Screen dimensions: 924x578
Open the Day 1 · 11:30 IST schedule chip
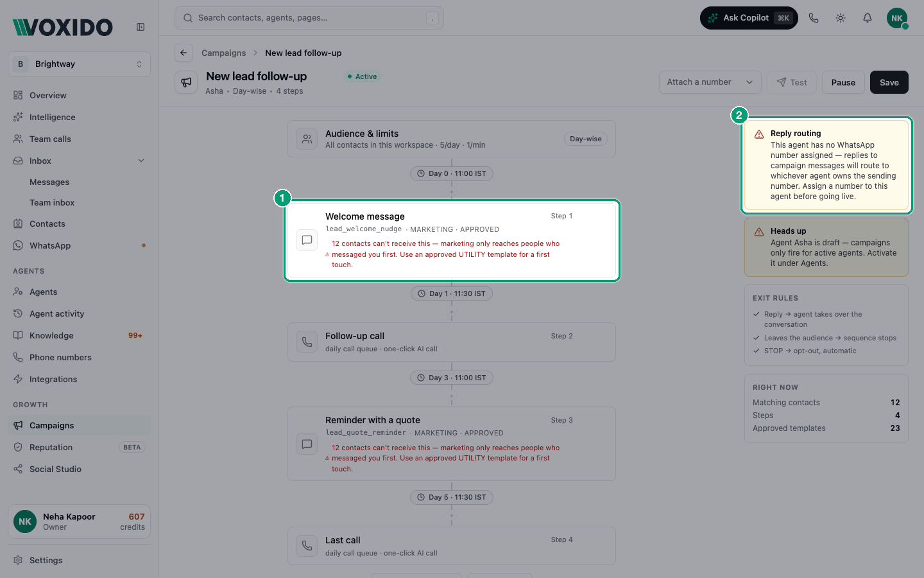pyautogui.click(x=452, y=293)
